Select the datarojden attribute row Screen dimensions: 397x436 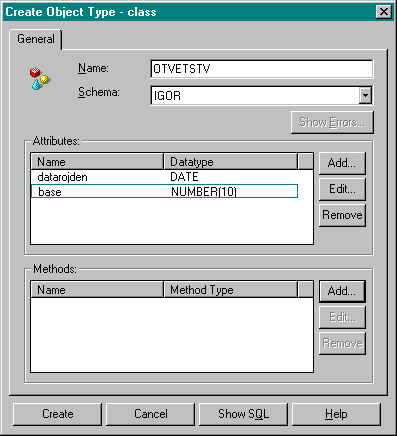(x=164, y=177)
